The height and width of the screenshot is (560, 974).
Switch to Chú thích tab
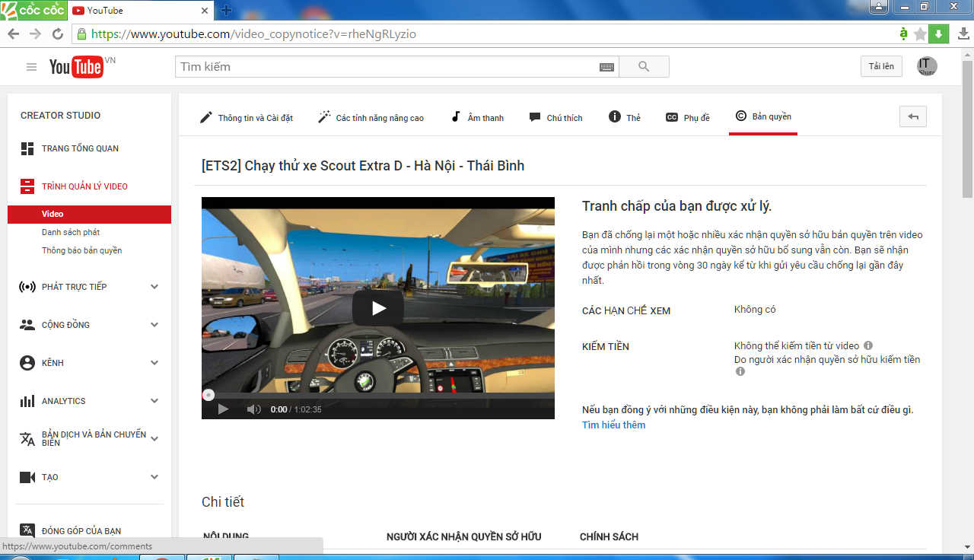(x=555, y=117)
